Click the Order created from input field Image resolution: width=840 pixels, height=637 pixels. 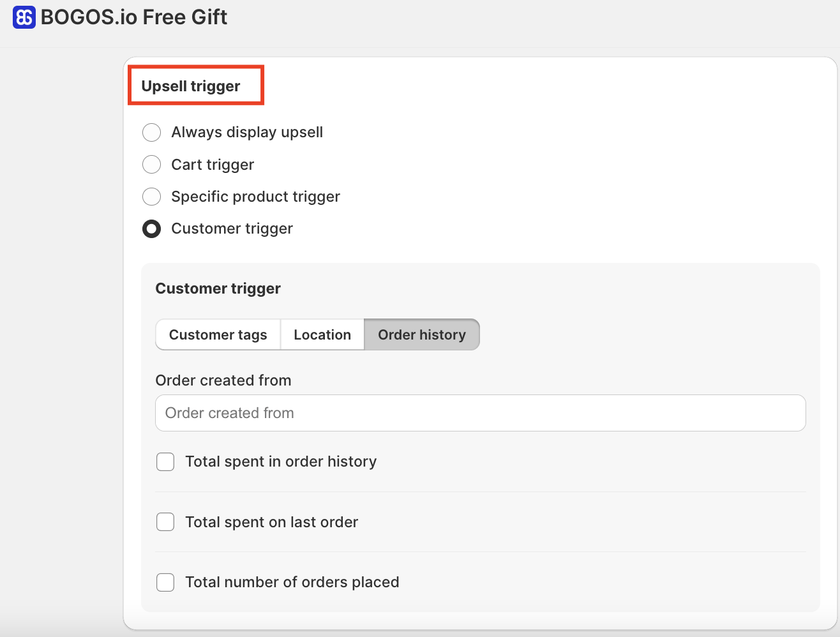(480, 413)
